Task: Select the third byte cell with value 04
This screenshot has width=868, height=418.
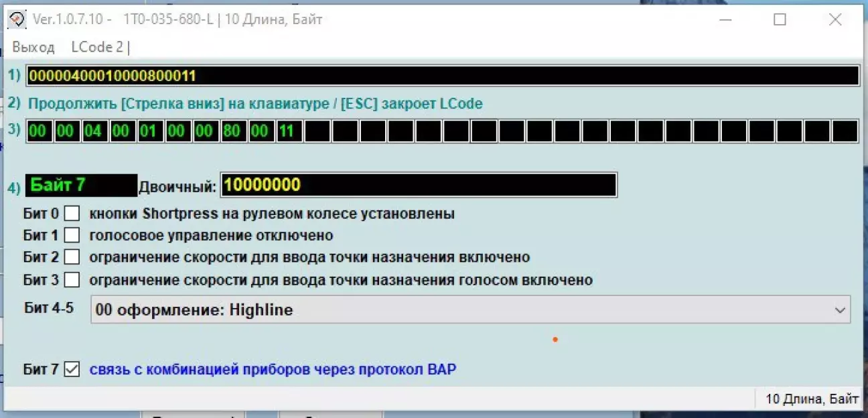Action: (x=93, y=131)
